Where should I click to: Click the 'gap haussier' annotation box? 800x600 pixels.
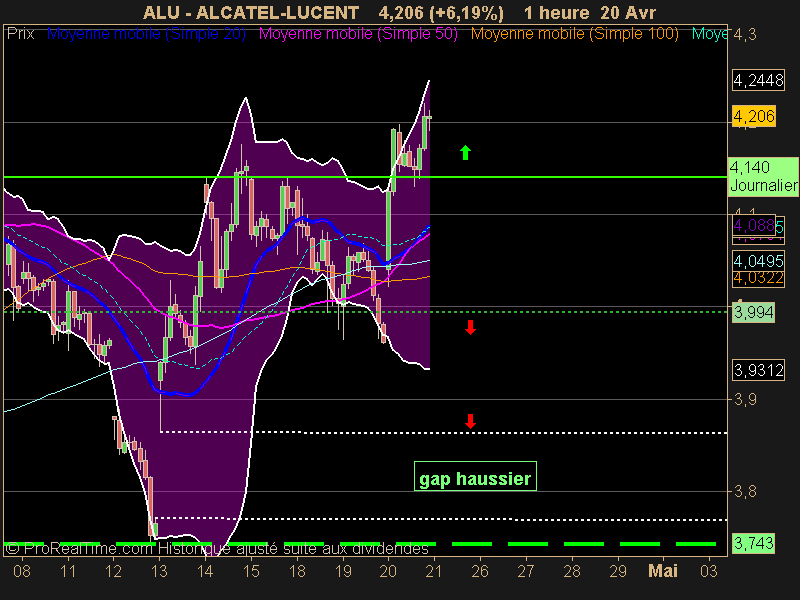[475, 476]
